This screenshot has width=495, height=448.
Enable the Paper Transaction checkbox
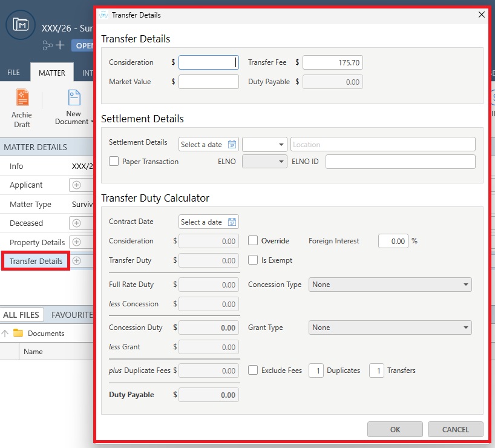click(114, 162)
